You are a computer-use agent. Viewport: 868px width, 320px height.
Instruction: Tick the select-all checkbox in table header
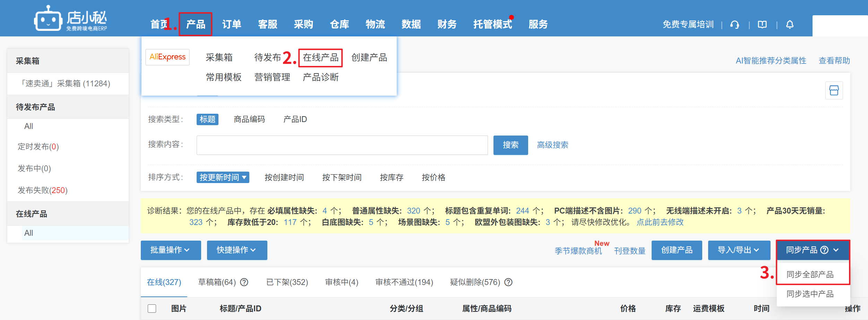pyautogui.click(x=152, y=309)
